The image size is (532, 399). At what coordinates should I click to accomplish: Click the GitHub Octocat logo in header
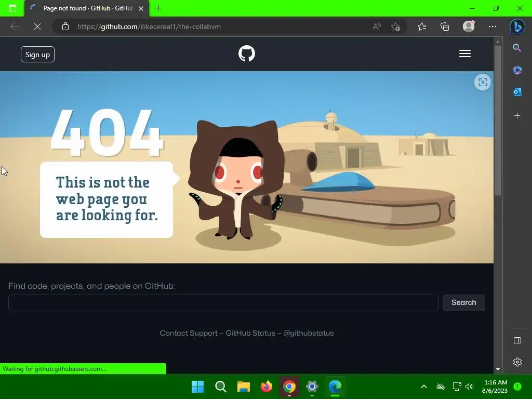coord(247,54)
